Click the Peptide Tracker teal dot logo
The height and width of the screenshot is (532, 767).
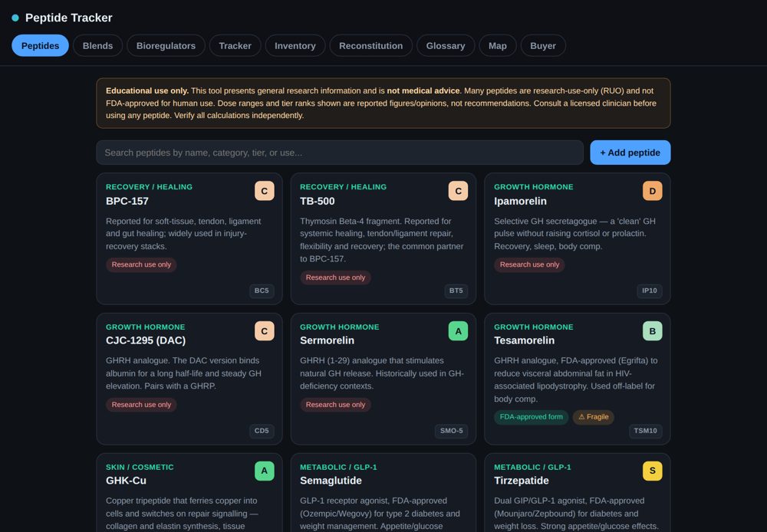tap(15, 18)
